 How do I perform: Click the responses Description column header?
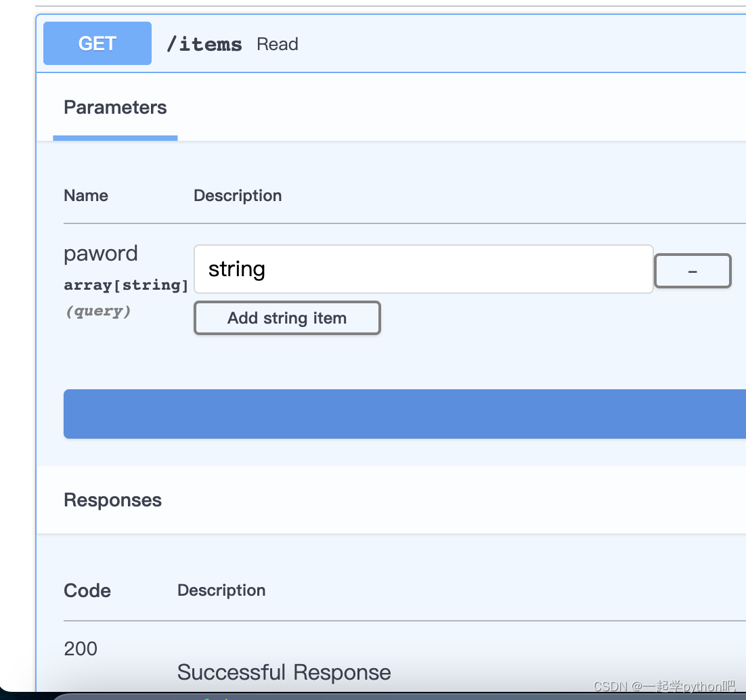(x=221, y=590)
